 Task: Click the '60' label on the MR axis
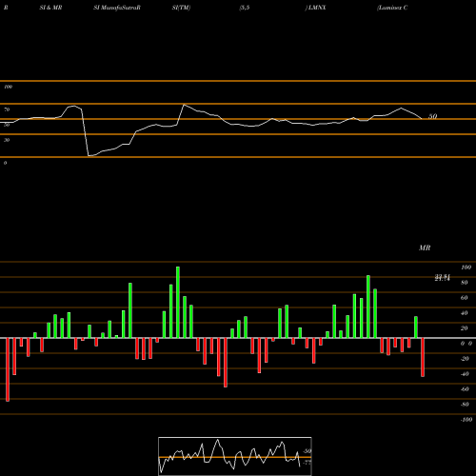tap(465, 298)
